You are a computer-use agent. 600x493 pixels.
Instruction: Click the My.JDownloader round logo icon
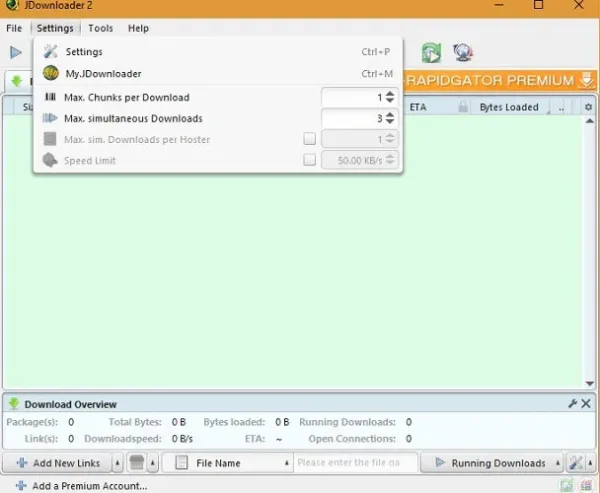[x=51, y=73]
